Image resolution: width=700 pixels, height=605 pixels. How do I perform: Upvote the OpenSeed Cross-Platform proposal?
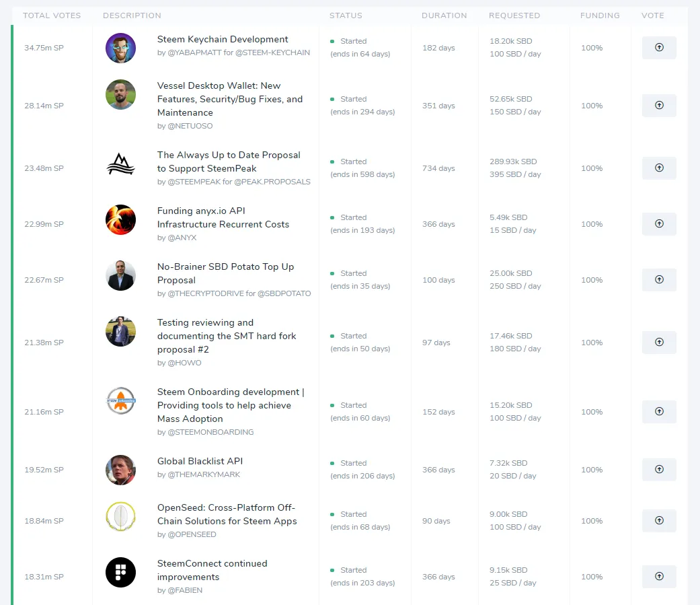pyautogui.click(x=659, y=521)
